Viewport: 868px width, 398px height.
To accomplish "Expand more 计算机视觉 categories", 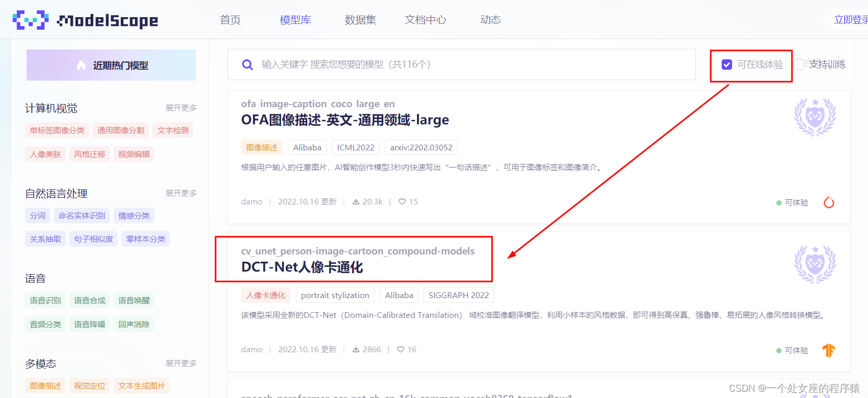I will [x=181, y=108].
